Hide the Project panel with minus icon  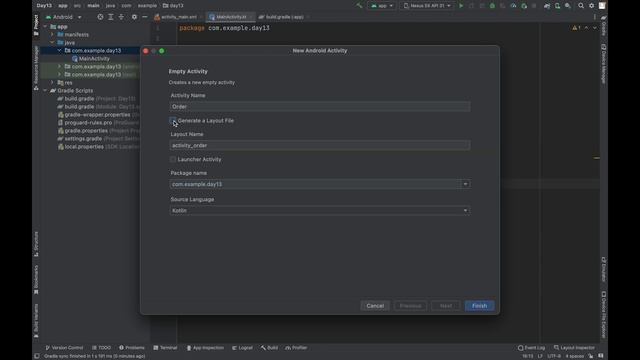click(x=144, y=17)
